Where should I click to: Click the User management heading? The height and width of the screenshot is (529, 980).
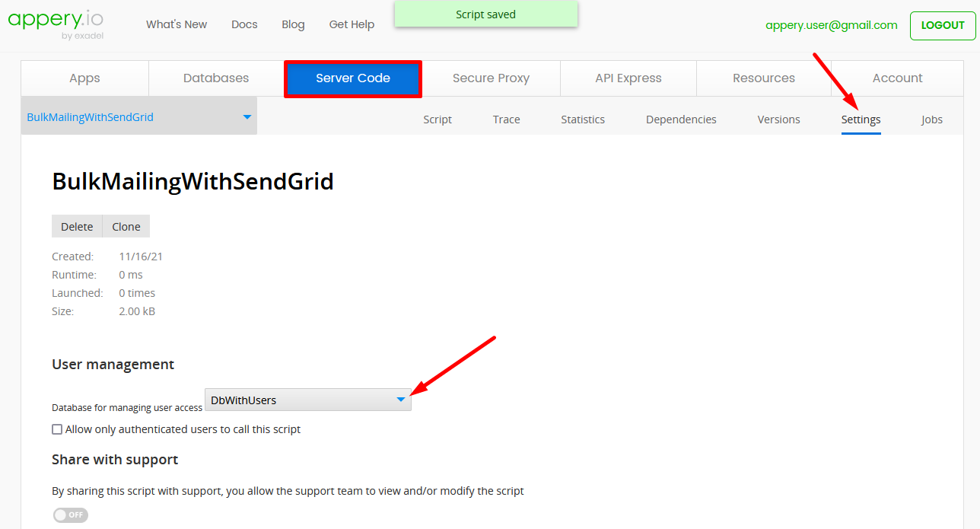coord(113,365)
